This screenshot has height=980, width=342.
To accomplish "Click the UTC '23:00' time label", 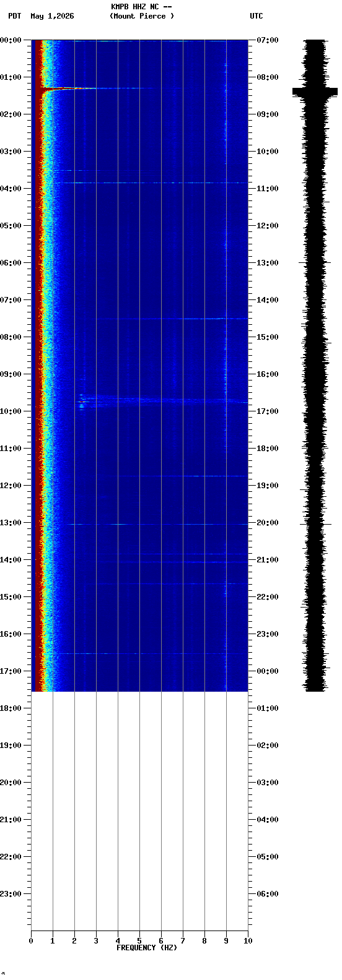I will point(267,634).
